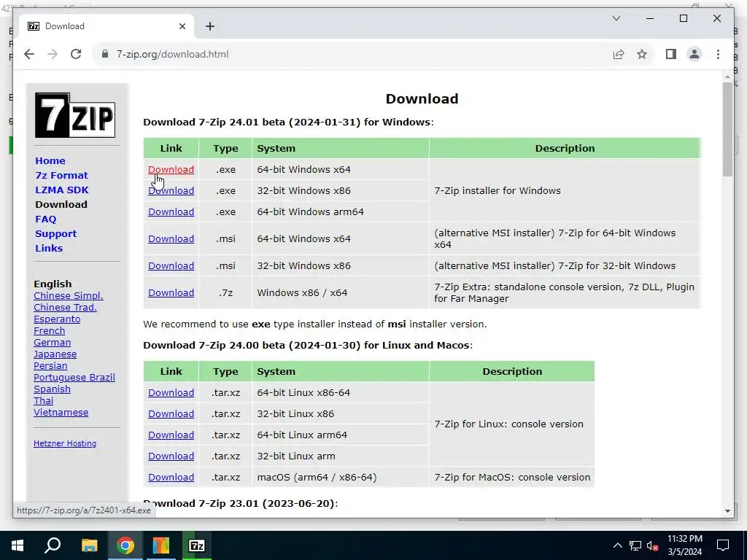
Task: Select the Download browser tab
Action: (107, 26)
